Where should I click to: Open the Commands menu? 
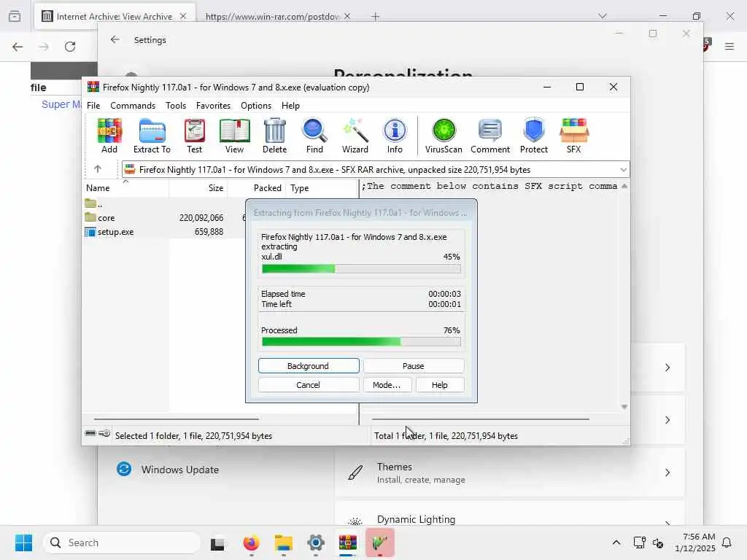pos(133,106)
